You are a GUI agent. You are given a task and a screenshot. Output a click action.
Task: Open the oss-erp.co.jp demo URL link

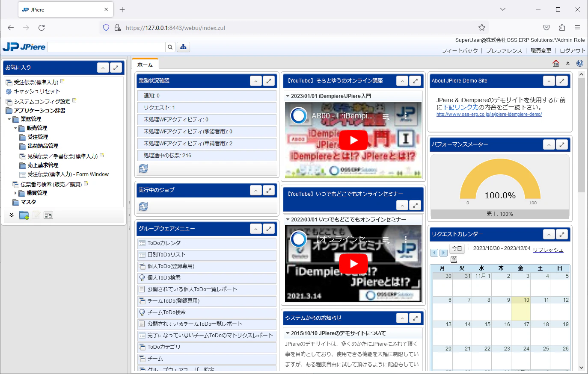489,115
